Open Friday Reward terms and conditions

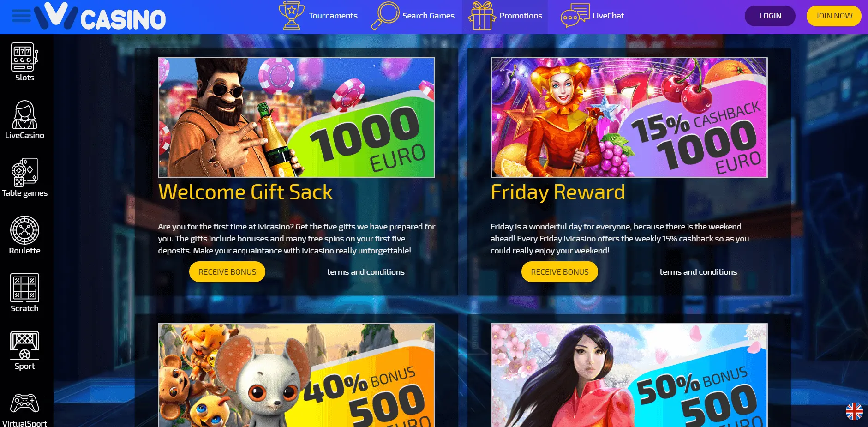[x=698, y=272]
